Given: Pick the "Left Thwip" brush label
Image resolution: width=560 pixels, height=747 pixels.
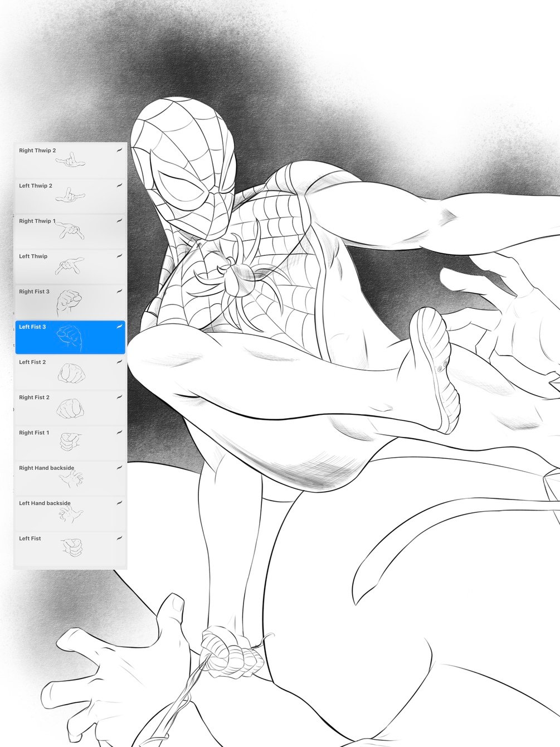Looking at the screenshot, I should [33, 256].
